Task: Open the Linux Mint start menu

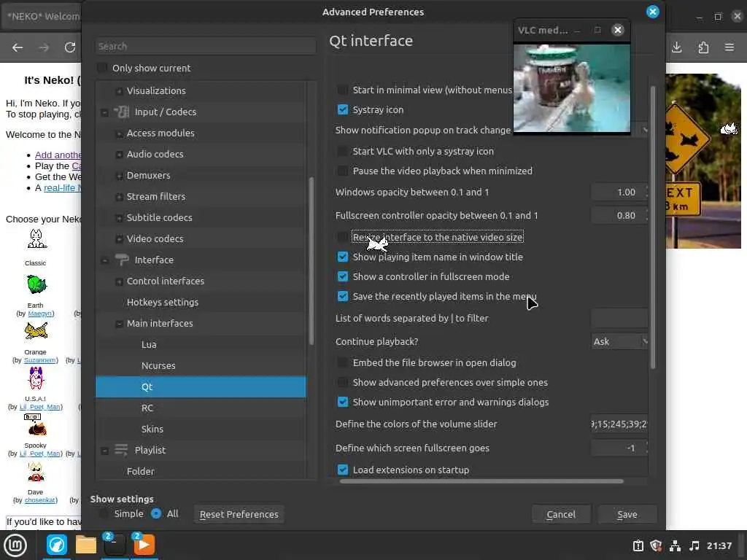Action: coord(15,545)
